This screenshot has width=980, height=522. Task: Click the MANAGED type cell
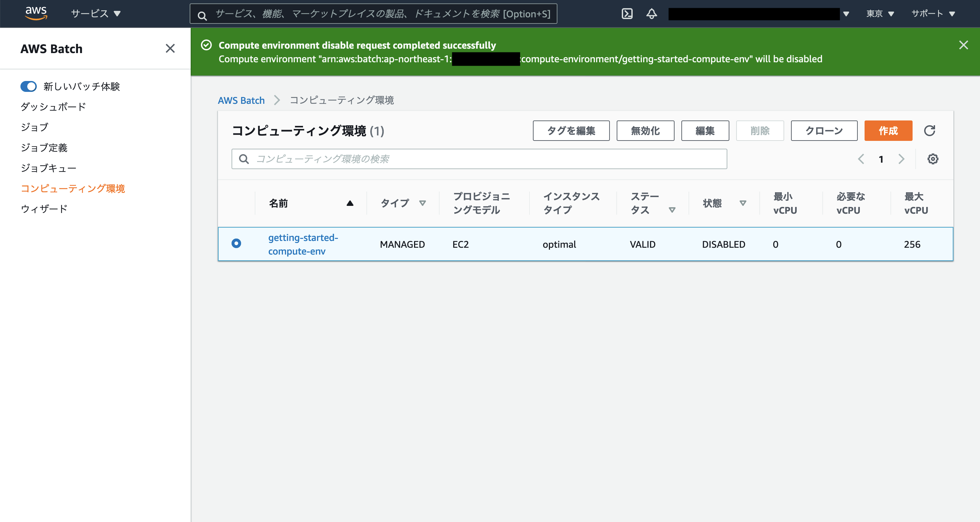point(402,244)
